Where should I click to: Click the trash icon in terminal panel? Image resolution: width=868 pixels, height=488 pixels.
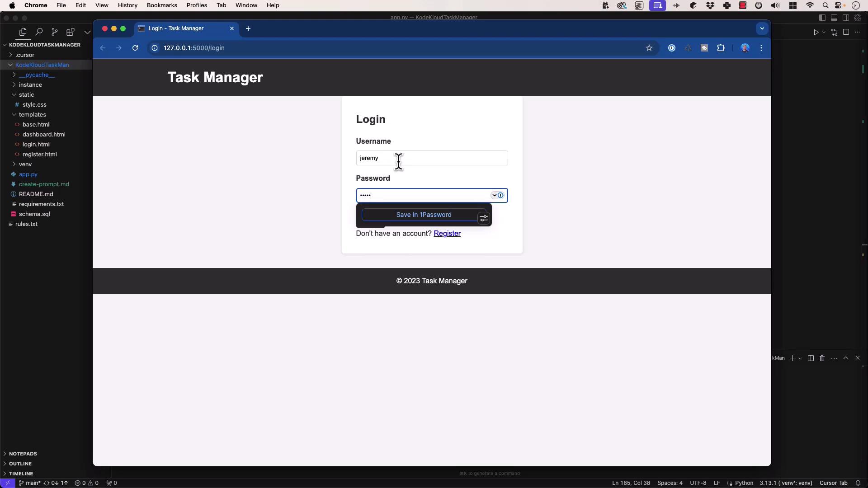click(x=822, y=358)
